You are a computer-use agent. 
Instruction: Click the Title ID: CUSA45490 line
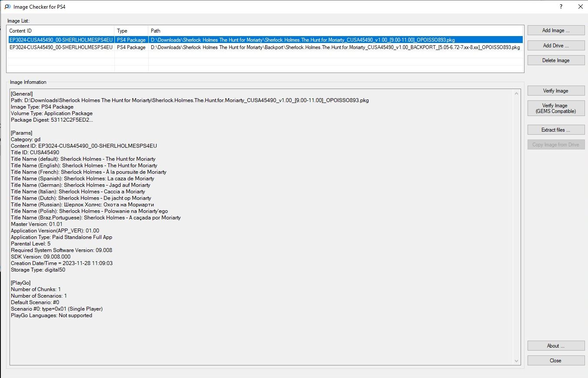coord(35,153)
